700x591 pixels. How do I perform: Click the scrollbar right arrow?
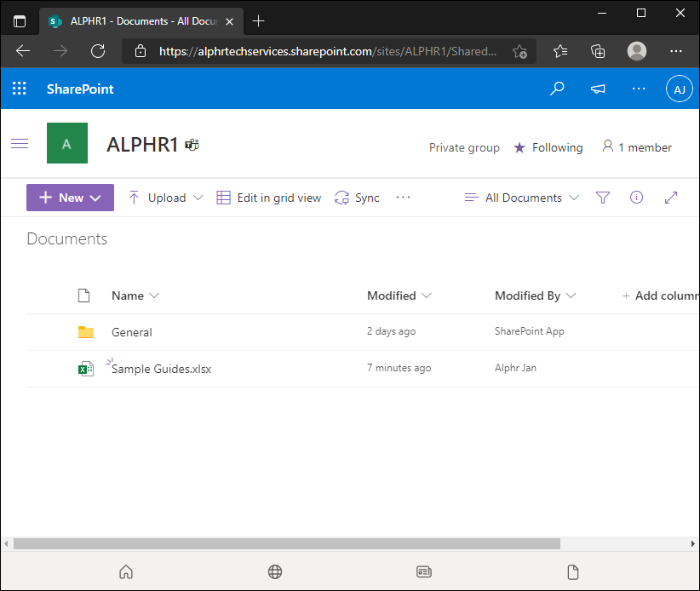tap(693, 543)
